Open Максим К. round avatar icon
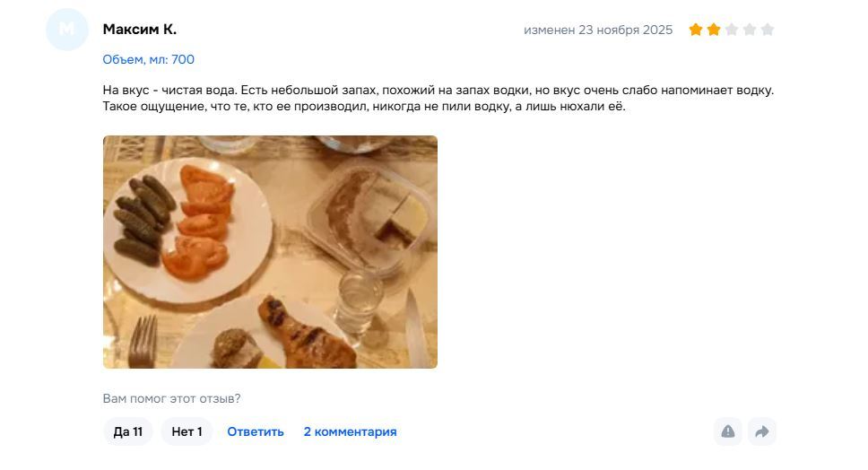 [x=67, y=30]
